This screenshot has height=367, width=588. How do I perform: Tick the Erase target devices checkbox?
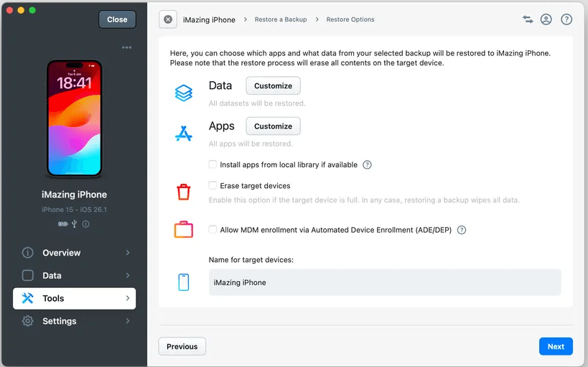click(213, 185)
